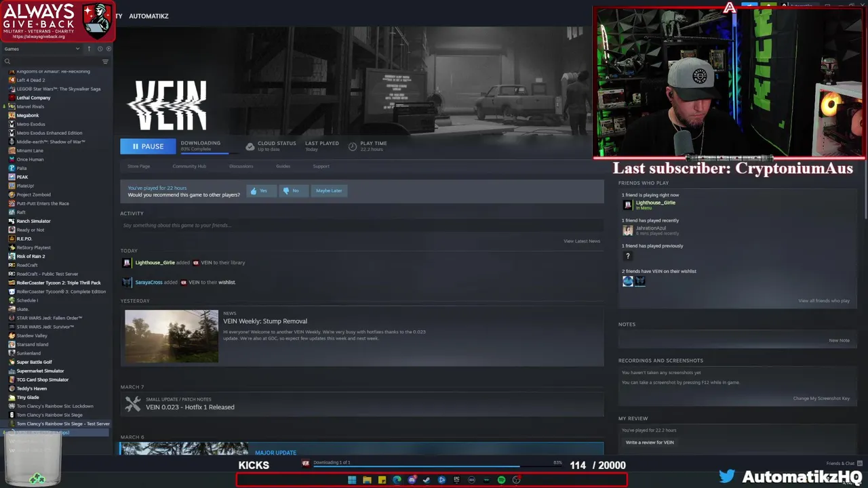Open the AUTOMATIKZ profile menu
This screenshot has width=868, height=488.
pyautogui.click(x=149, y=16)
